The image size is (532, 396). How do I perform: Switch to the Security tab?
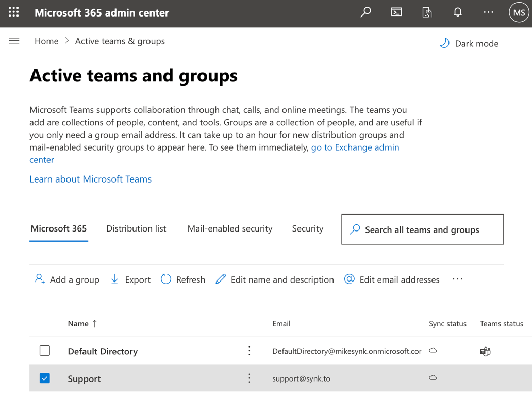308,229
